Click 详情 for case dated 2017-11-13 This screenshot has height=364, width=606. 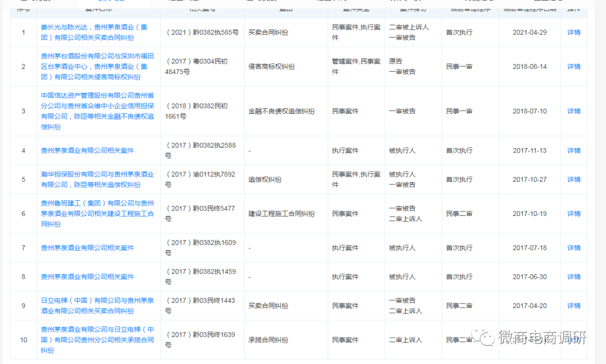pos(573,150)
